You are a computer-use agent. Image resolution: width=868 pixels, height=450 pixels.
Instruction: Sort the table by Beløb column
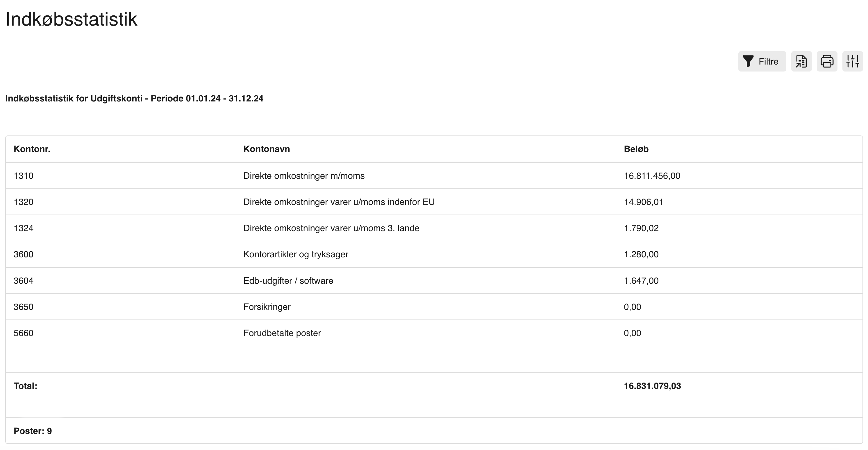click(636, 149)
